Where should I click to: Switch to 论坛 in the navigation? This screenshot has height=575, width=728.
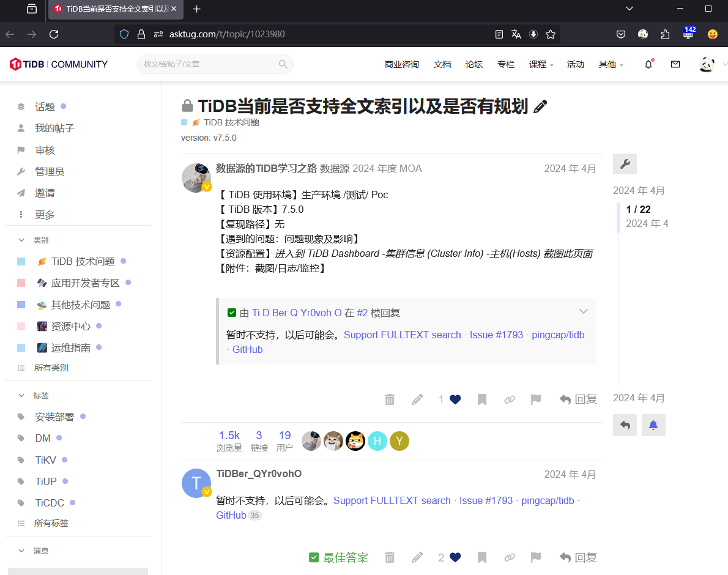click(474, 64)
